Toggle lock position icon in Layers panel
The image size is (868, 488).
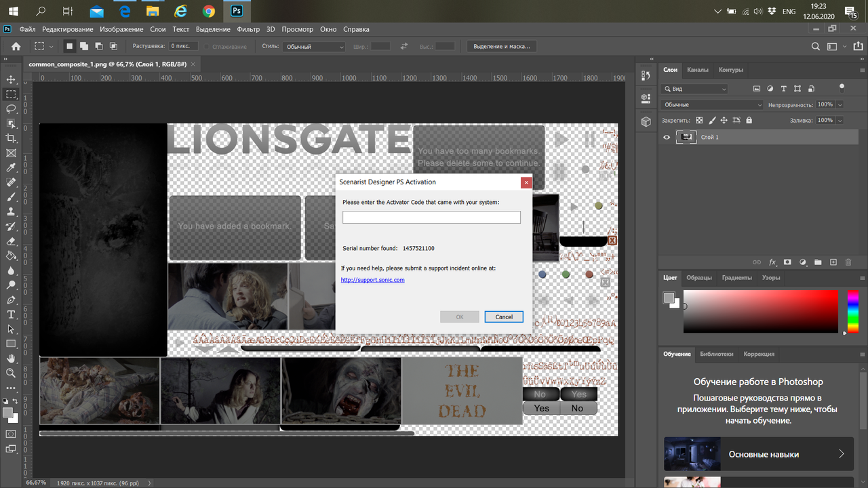tap(724, 120)
